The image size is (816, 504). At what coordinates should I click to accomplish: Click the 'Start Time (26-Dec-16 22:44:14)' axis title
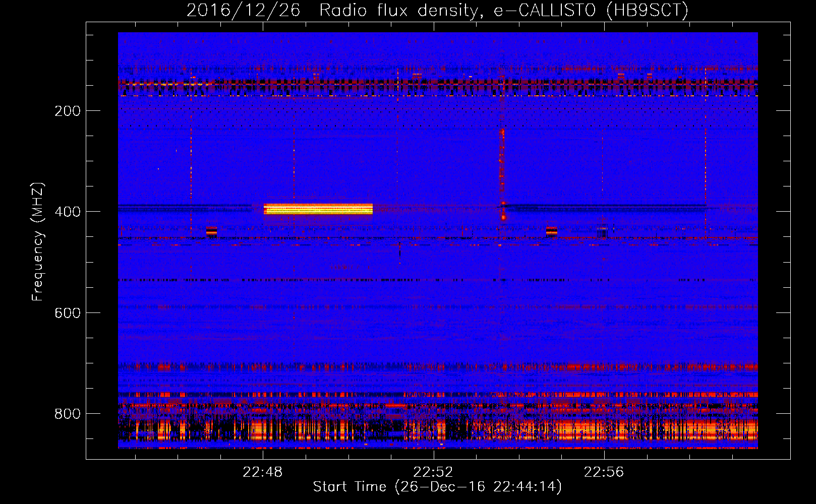point(437,487)
